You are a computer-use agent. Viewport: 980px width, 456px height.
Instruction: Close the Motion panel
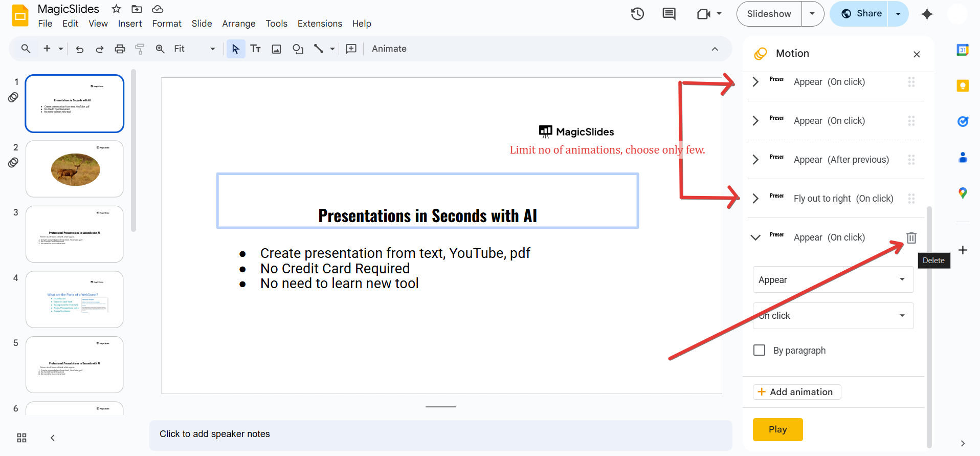point(917,54)
